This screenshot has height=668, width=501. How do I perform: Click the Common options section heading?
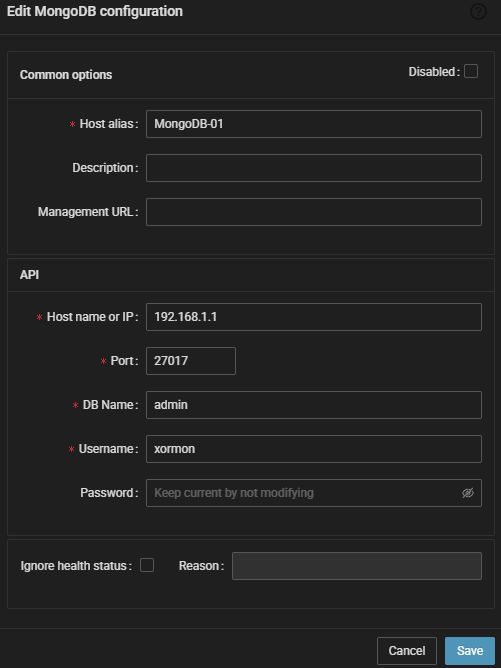coord(66,75)
